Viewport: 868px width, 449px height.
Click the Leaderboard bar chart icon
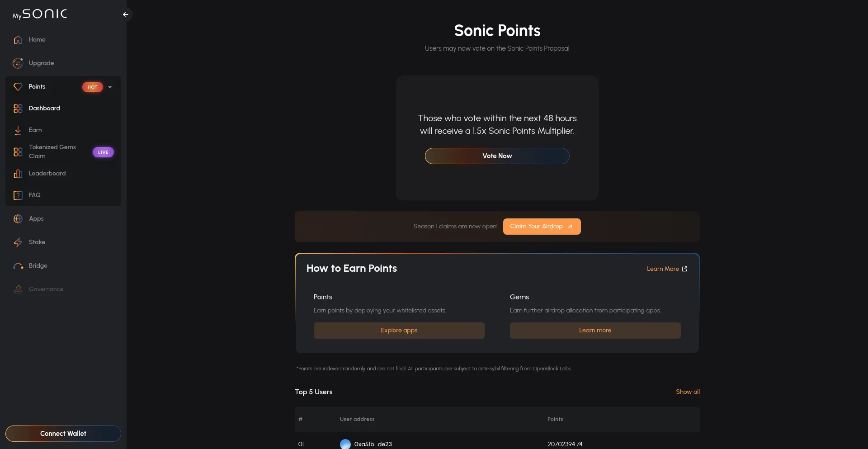tap(18, 174)
